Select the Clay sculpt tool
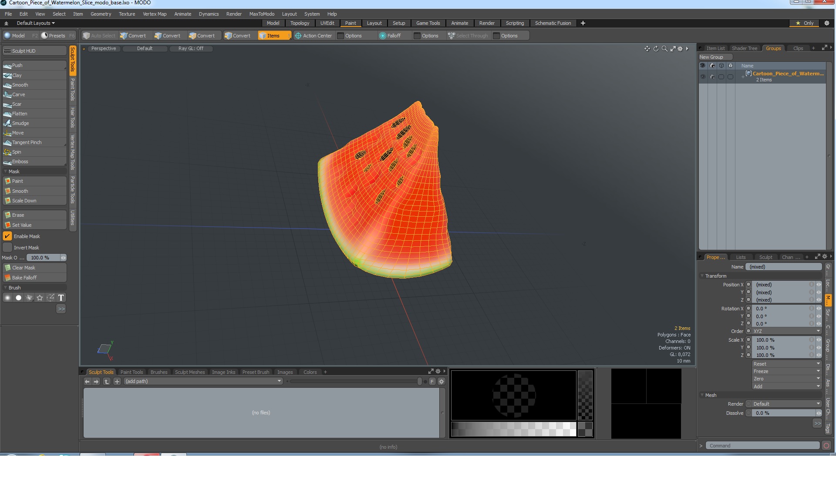The width and height of the screenshot is (836, 504). point(17,75)
